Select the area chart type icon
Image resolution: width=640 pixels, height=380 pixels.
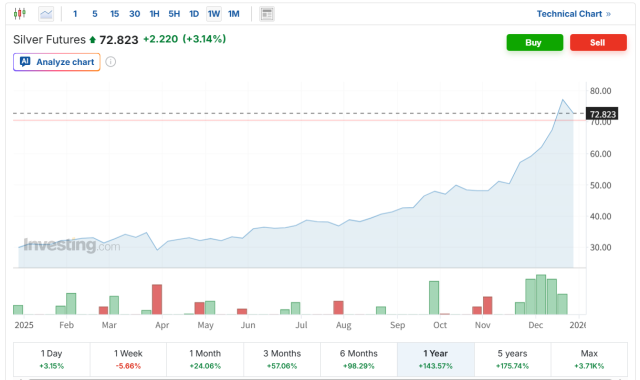pos(46,14)
